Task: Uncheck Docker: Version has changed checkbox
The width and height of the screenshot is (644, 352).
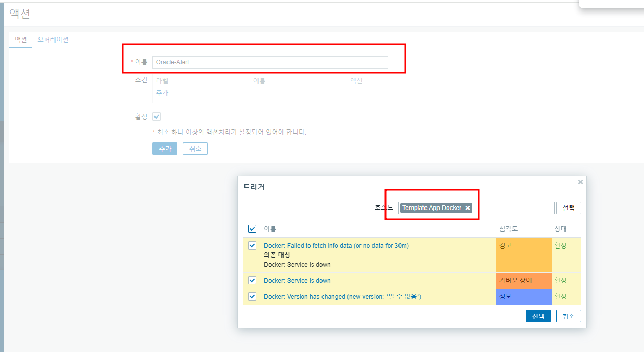Action: tap(252, 296)
